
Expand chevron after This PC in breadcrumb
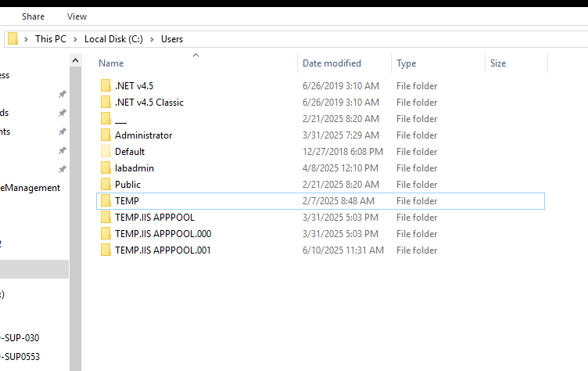click(x=75, y=39)
